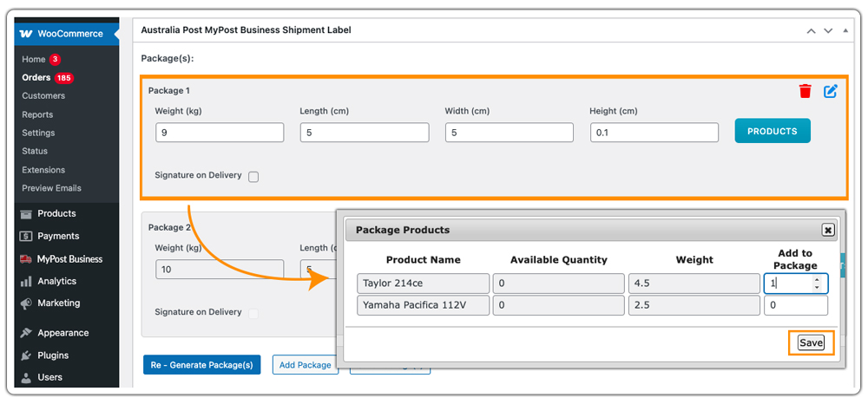Focus Package 1 Width (cm) field
Image resolution: width=868 pixels, height=404 pixels.
click(x=510, y=133)
